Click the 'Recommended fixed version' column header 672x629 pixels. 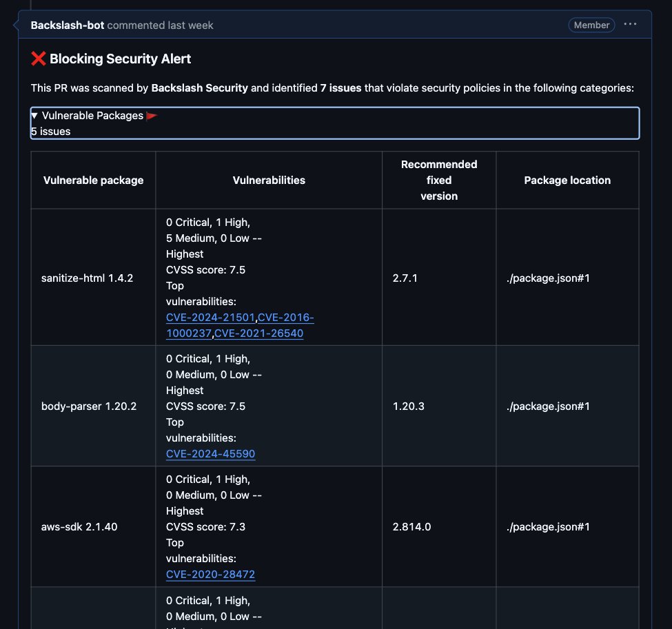[439, 181]
